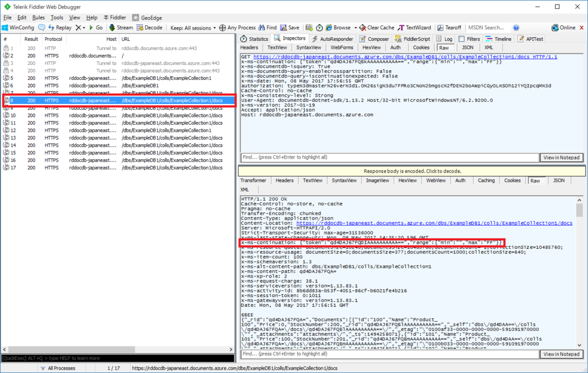
Task: Save sessions with the Save button
Action: pos(290,28)
